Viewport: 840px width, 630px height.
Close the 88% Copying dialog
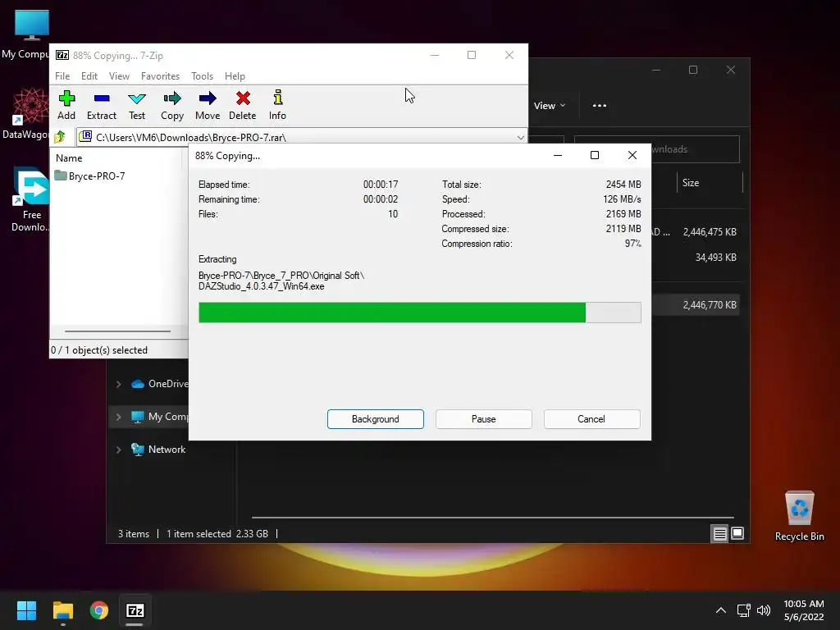pyautogui.click(x=632, y=155)
